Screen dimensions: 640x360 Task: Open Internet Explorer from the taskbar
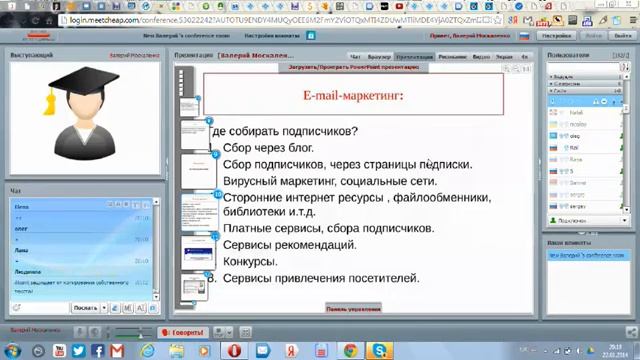[x=147, y=351]
